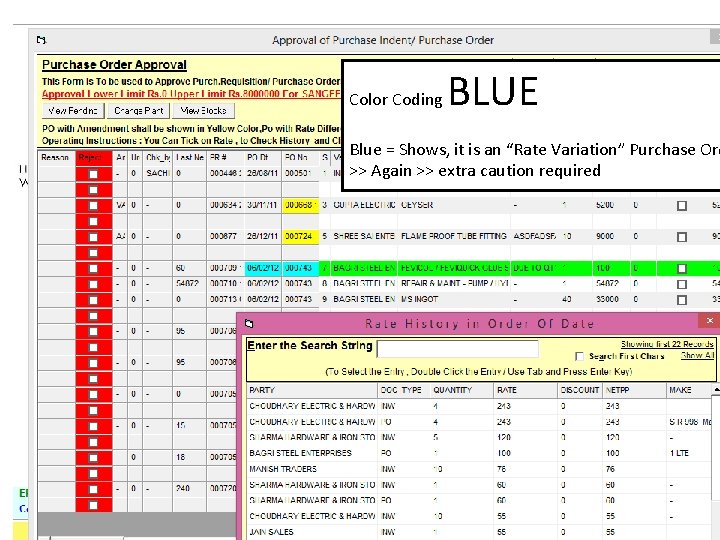Click the Show All link in Rate History
The height and width of the screenshot is (540, 720).
tap(698, 355)
